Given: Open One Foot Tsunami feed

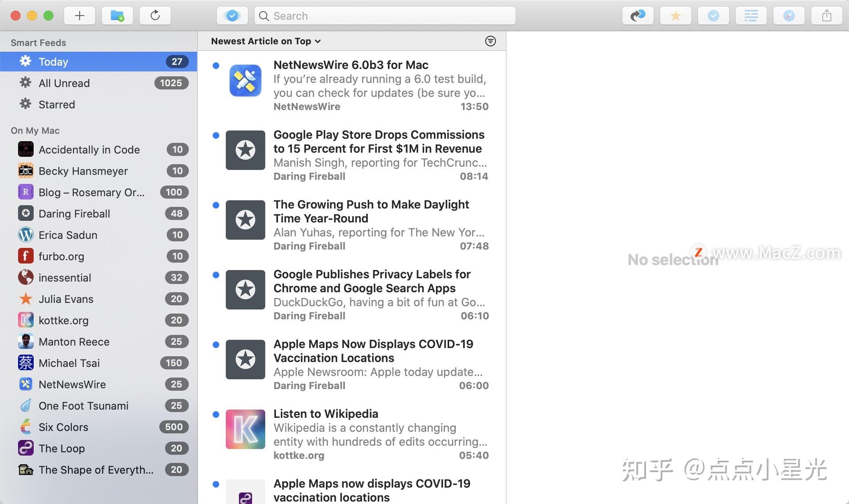Looking at the screenshot, I should pyautogui.click(x=99, y=405).
